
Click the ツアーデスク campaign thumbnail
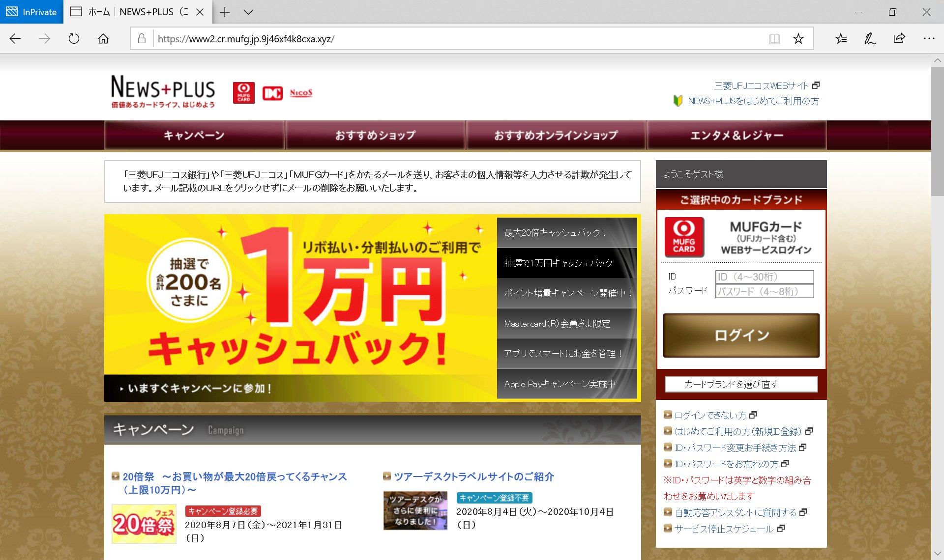[415, 511]
